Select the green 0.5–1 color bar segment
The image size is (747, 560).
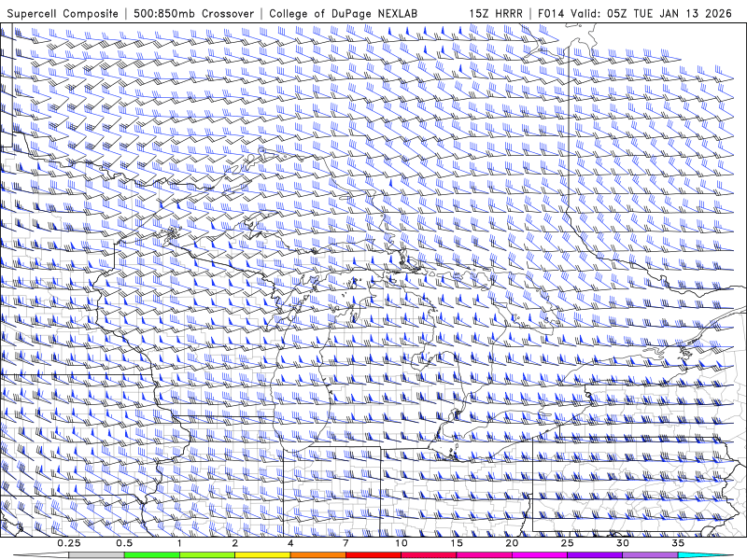[152, 555]
